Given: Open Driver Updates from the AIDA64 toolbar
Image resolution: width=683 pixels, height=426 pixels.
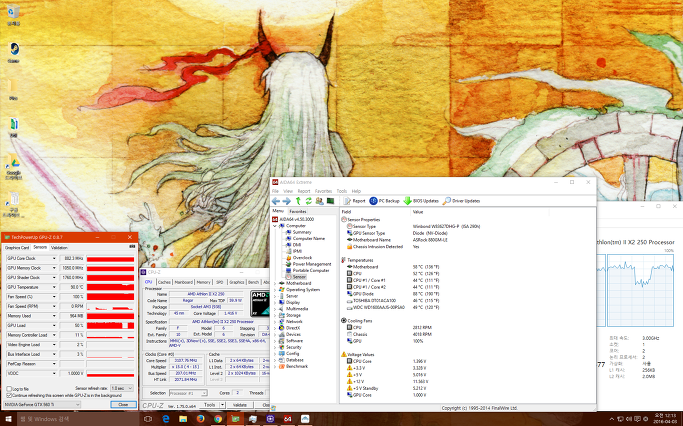Looking at the screenshot, I should 461,201.
